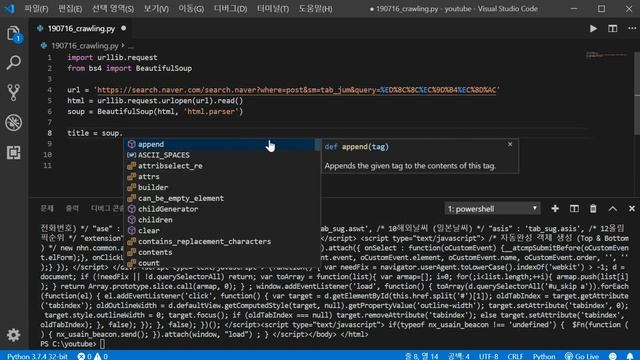640x360 pixels.
Task: Switch to the 출력 panel tab
Action: [x=72, y=209]
